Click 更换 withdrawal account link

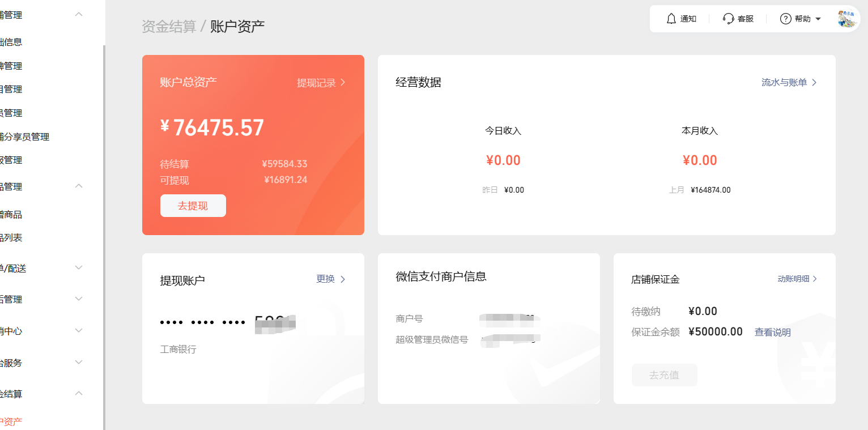(325, 279)
